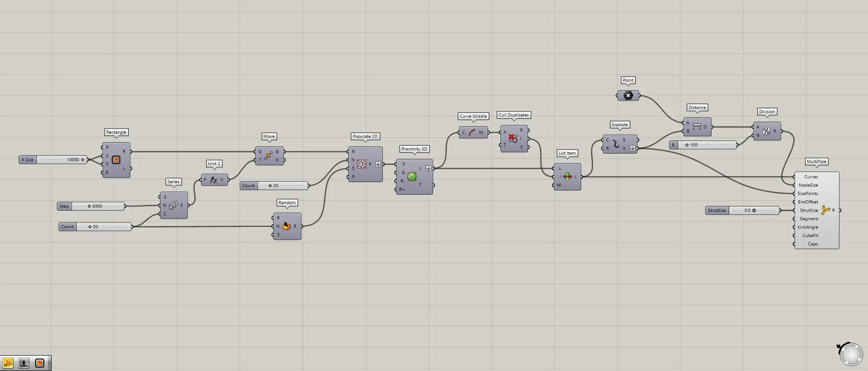Click the Cull Duplicates component icon
The height and width of the screenshot is (371, 868).
[x=512, y=138]
